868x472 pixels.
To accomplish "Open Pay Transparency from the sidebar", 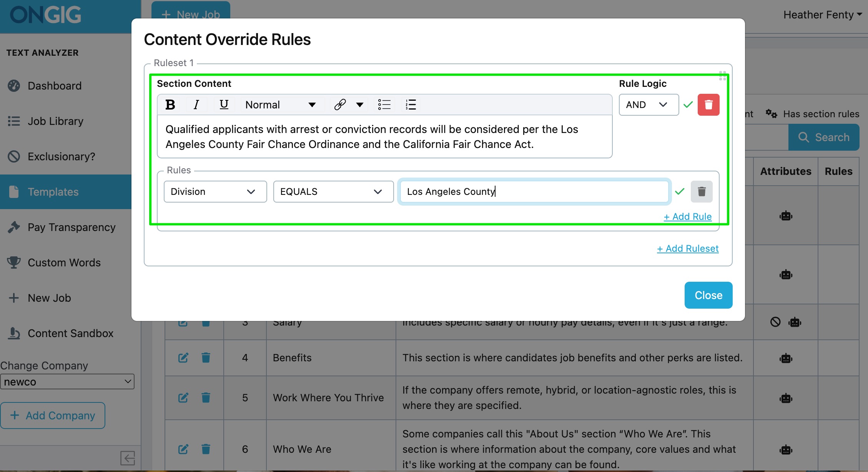I will pyautogui.click(x=72, y=227).
